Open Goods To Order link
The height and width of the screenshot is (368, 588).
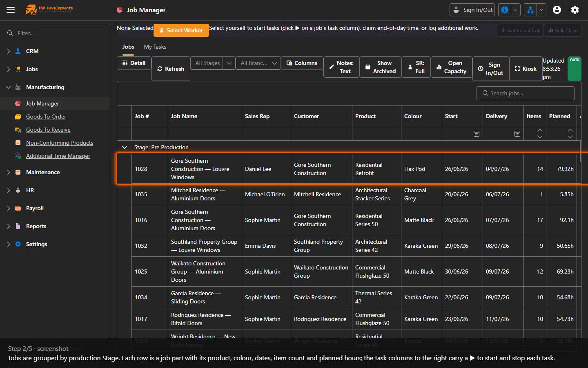[x=46, y=117]
